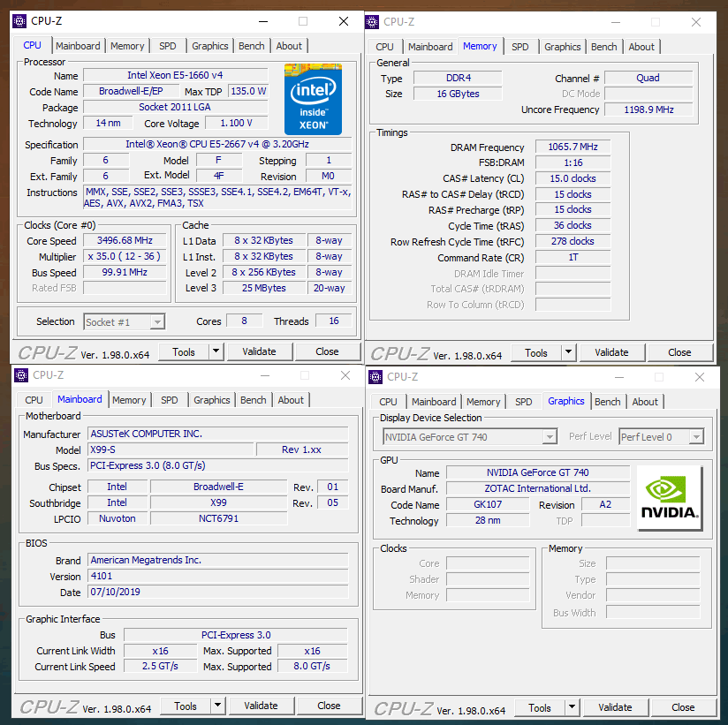Click the Tools button in the Graphics window
728x725 pixels.
click(540, 708)
